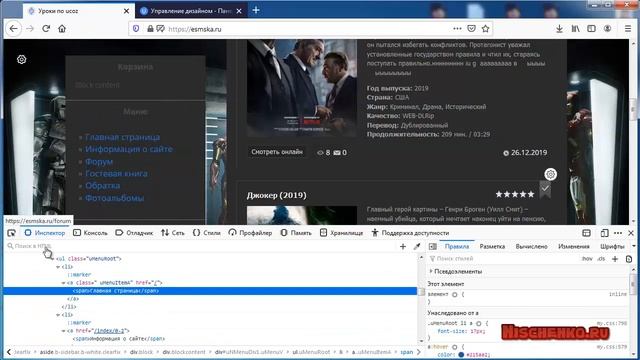Pick a color with the eyedropper
The width and height of the screenshot is (640, 360).
click(417, 246)
